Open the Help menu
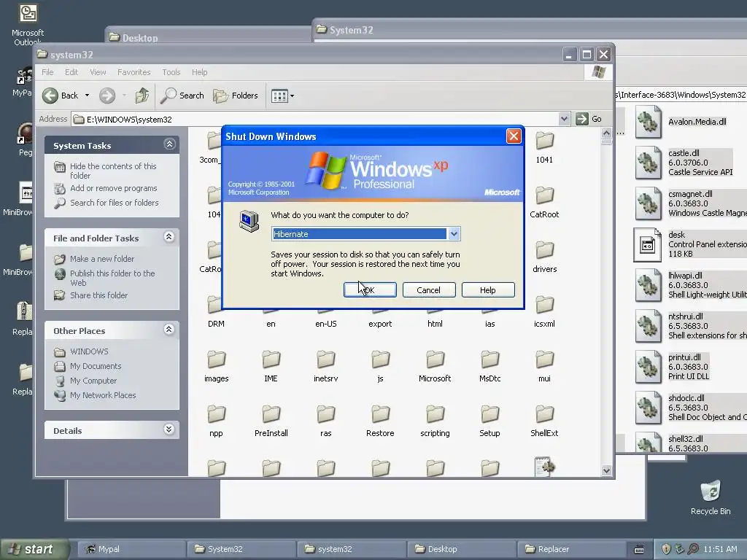The image size is (747, 560). click(200, 72)
